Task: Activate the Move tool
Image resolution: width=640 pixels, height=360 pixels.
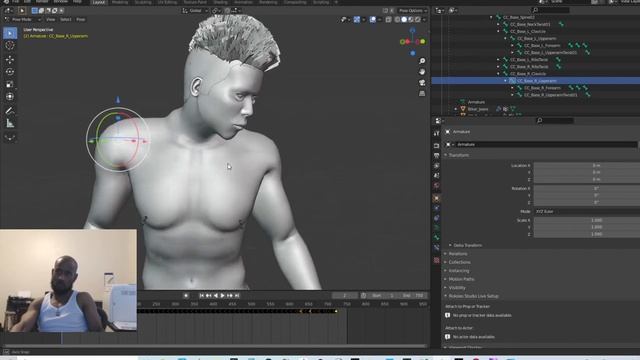Action: pyautogui.click(x=10, y=60)
